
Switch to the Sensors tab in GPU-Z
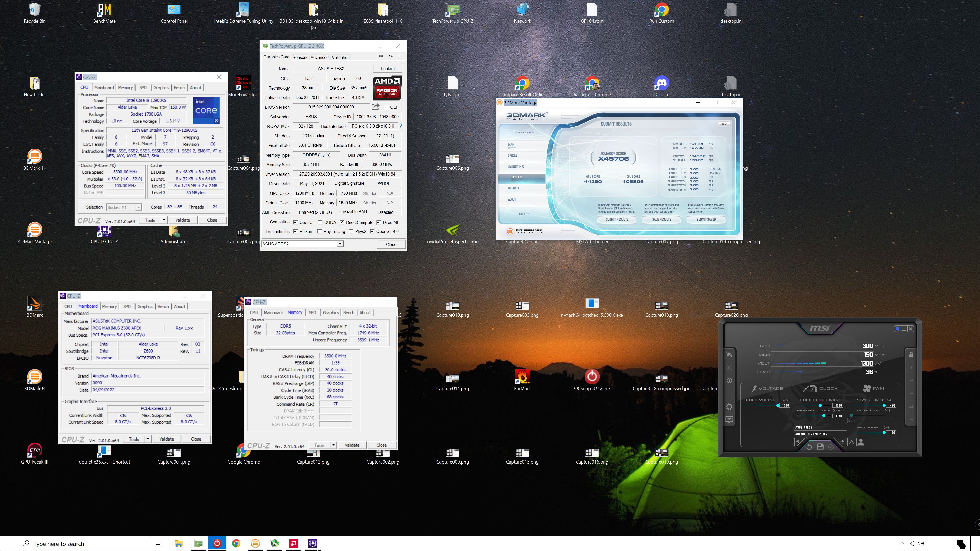300,57
